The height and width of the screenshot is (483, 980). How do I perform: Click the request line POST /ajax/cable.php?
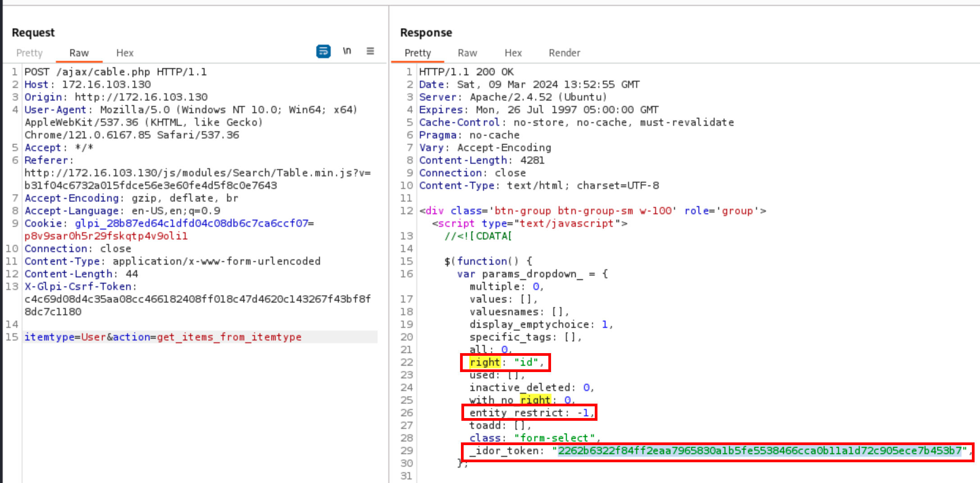tap(115, 72)
